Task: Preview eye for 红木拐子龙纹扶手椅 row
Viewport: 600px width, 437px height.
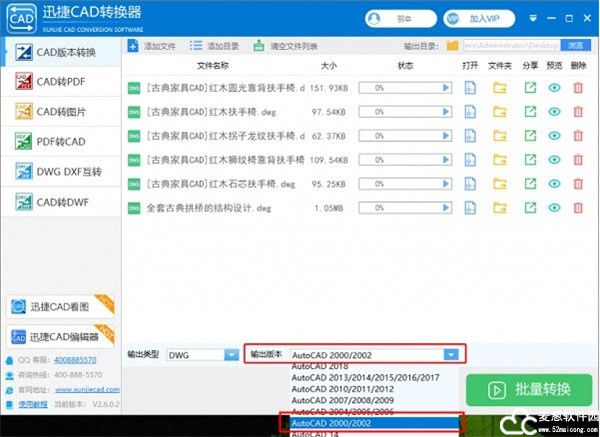Action: [x=554, y=136]
